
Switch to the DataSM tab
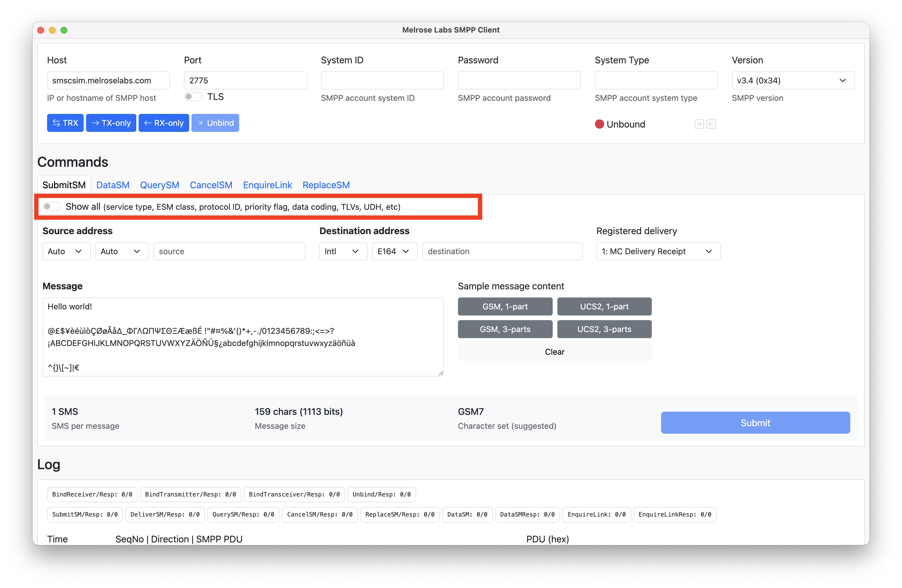tap(113, 185)
